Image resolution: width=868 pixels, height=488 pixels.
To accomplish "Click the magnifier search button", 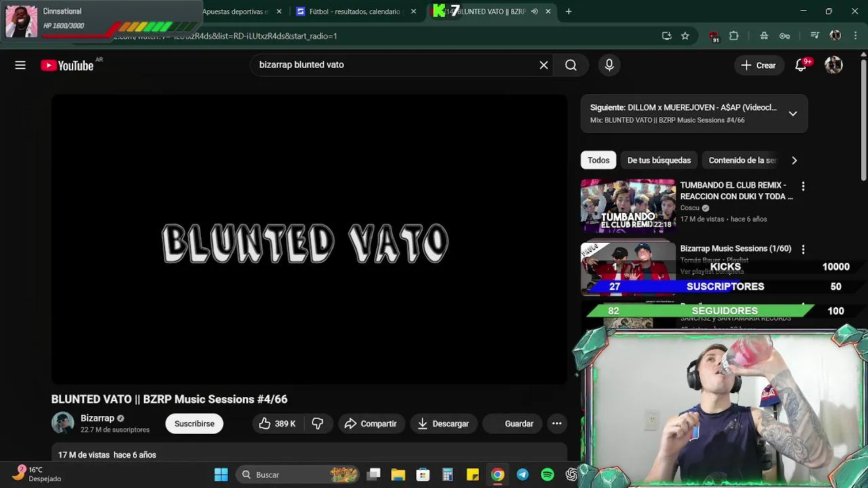I will point(571,65).
